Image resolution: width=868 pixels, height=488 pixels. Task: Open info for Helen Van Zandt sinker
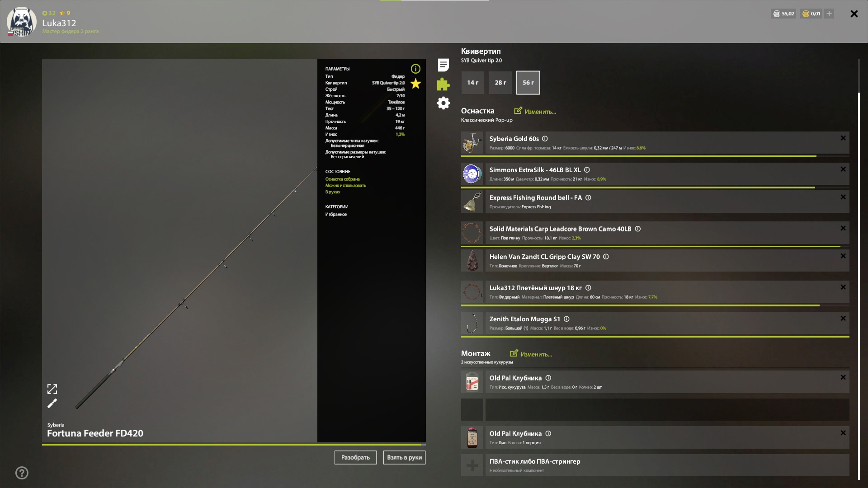click(x=606, y=257)
